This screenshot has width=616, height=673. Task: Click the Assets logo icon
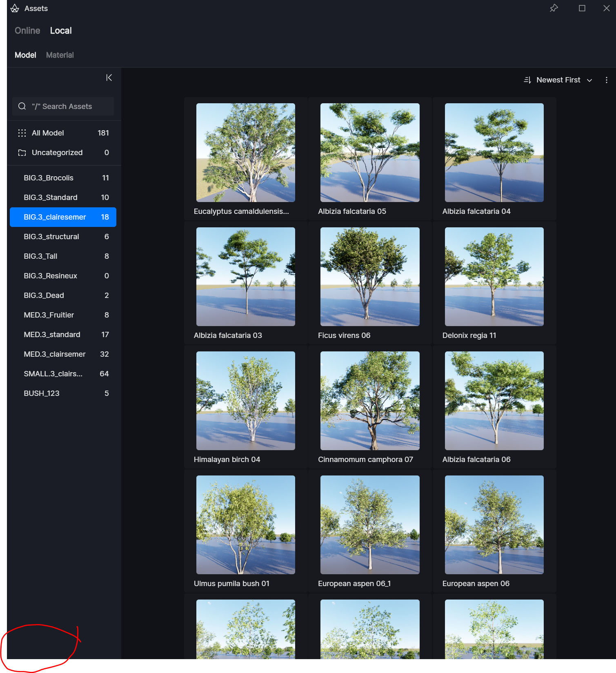point(15,9)
